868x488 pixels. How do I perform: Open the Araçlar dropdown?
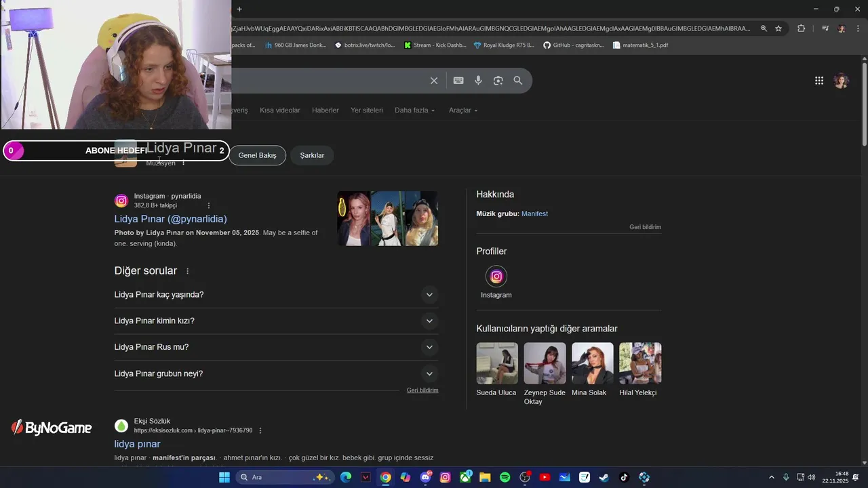point(463,110)
